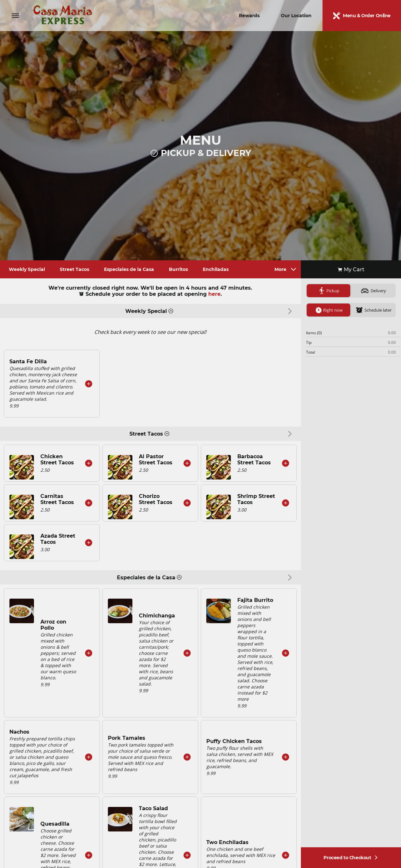The width and height of the screenshot is (401, 868).
Task: Open the Chicken Street Tacos thumbnail
Action: (22, 467)
